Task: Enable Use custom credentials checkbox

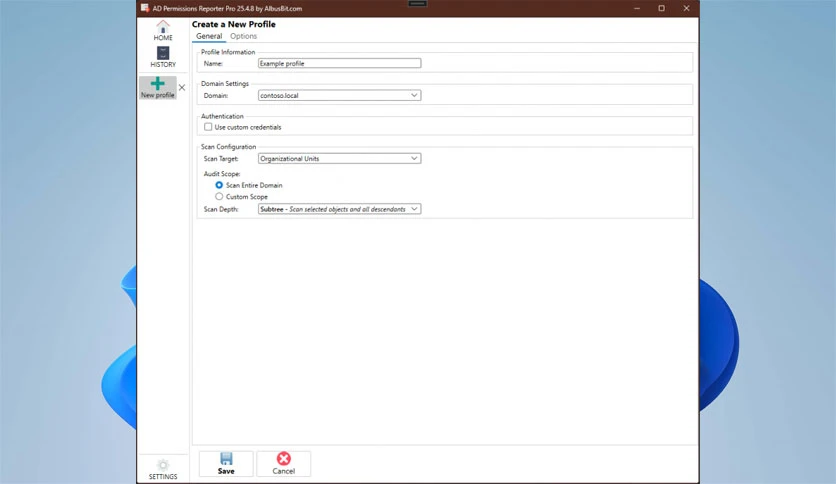Action: click(208, 127)
